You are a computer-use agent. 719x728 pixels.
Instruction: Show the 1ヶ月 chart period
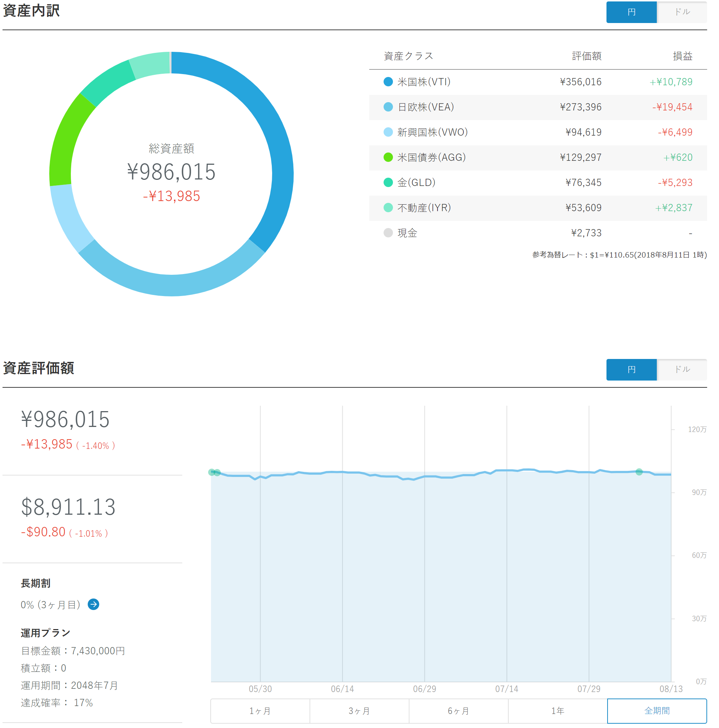click(x=260, y=711)
